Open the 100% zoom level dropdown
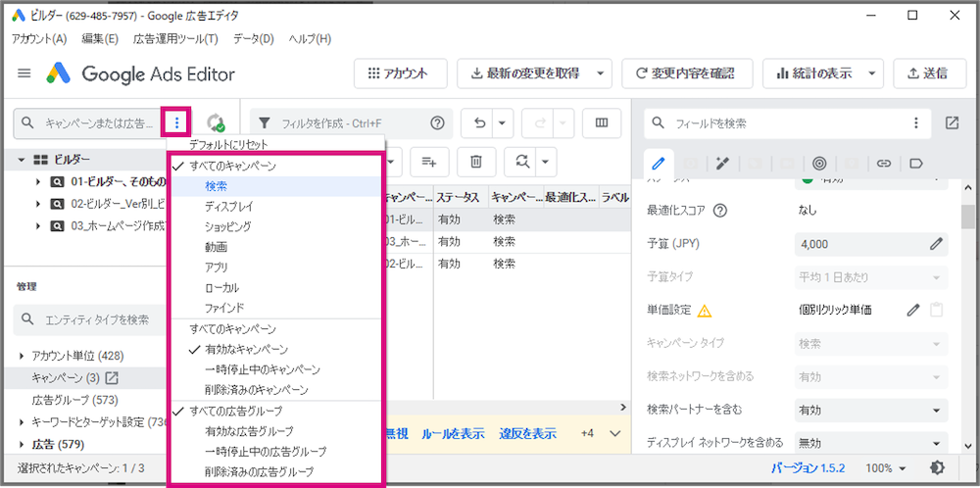This screenshot has width=980, height=488. click(886, 468)
